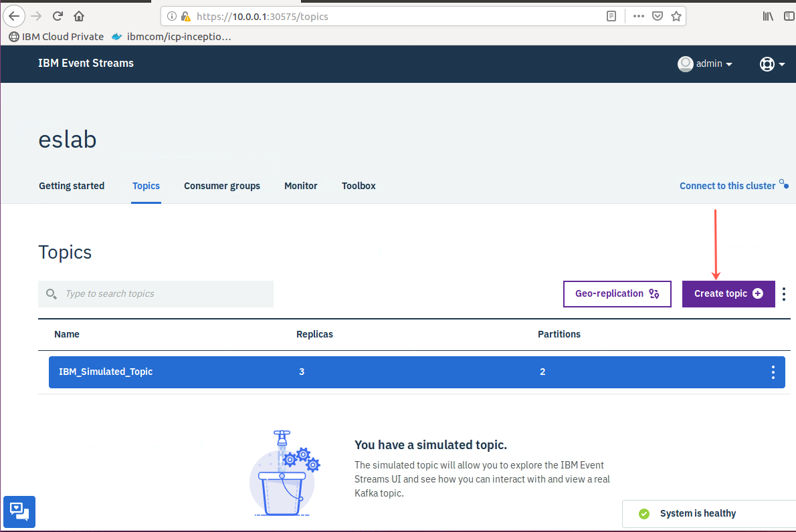796x532 pixels.
Task: Click the browser forward arrow
Action: click(x=36, y=16)
